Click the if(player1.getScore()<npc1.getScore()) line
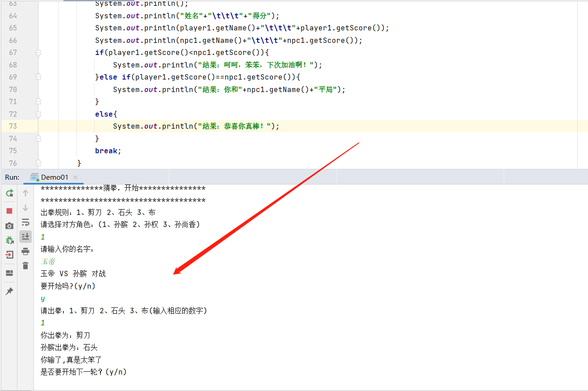 click(x=182, y=52)
